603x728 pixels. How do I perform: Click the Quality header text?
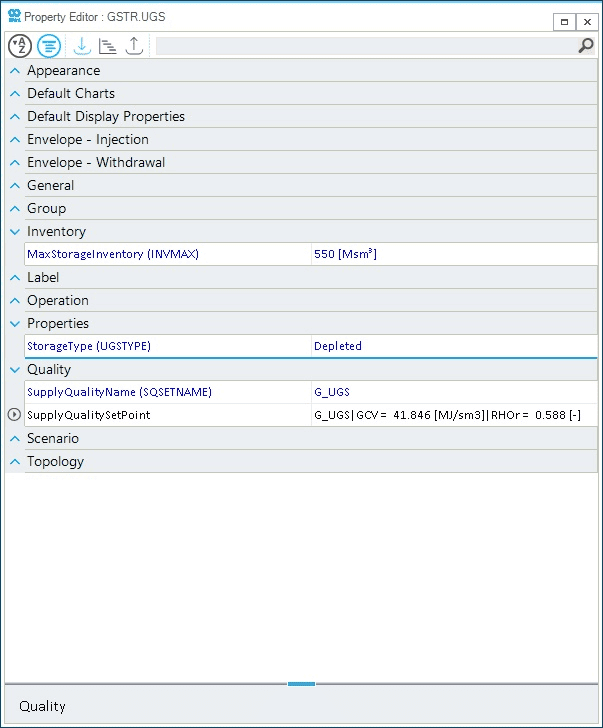pyautogui.click(x=49, y=370)
